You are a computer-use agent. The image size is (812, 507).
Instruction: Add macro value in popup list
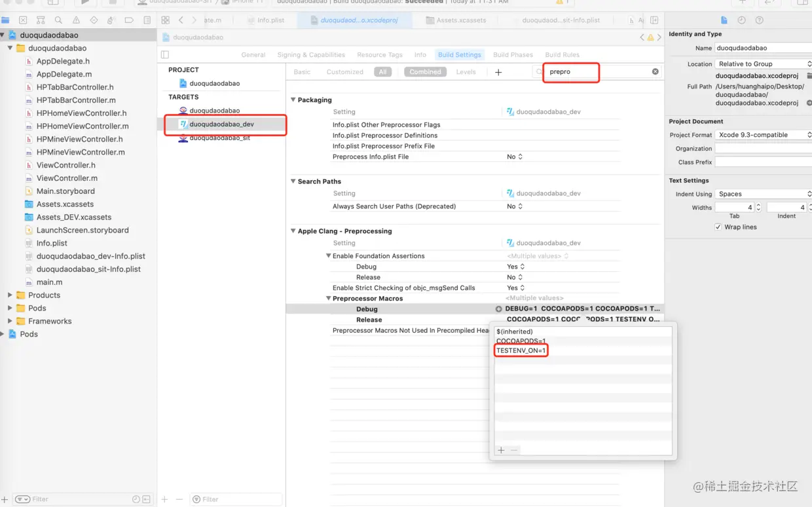click(x=501, y=450)
